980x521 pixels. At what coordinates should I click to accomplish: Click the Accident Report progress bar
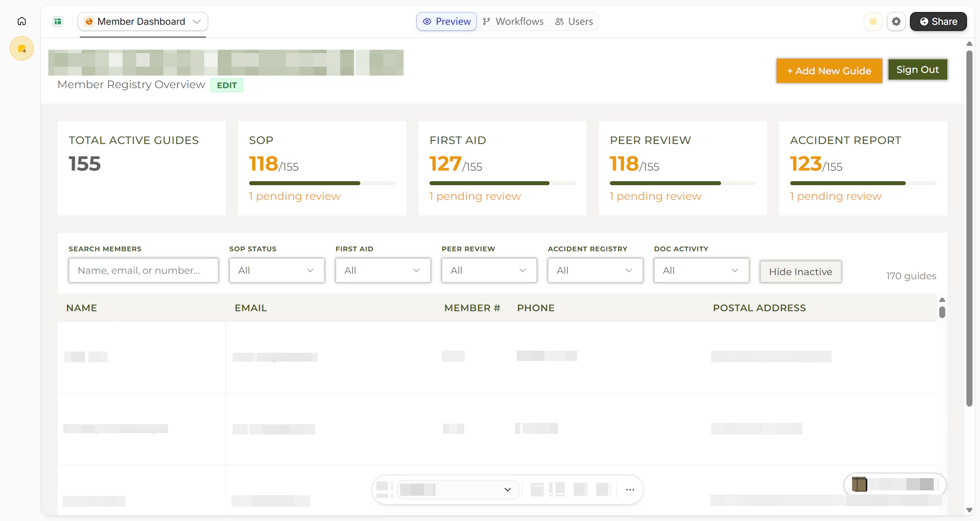tap(863, 183)
